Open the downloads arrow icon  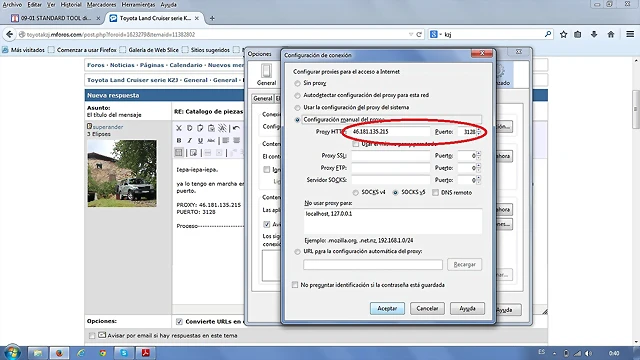[x=594, y=35]
